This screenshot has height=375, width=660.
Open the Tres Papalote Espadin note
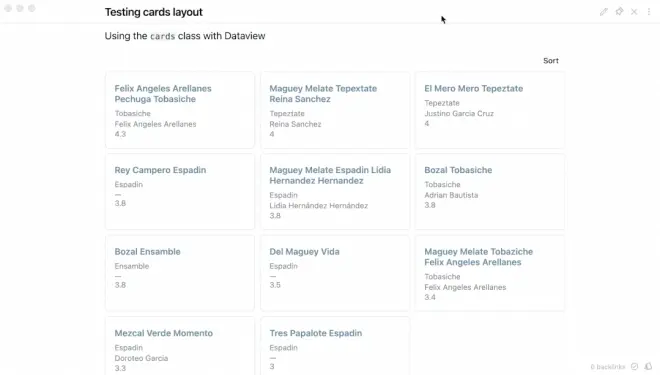316,333
